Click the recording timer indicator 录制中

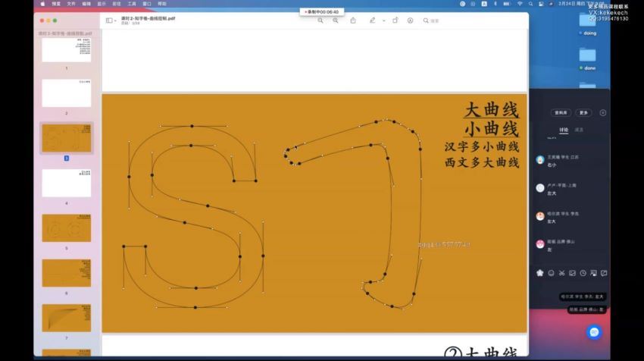(x=321, y=12)
